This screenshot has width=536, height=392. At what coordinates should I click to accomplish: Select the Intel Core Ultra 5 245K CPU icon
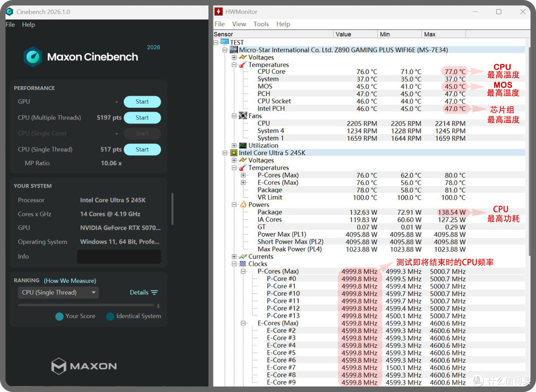coord(234,153)
